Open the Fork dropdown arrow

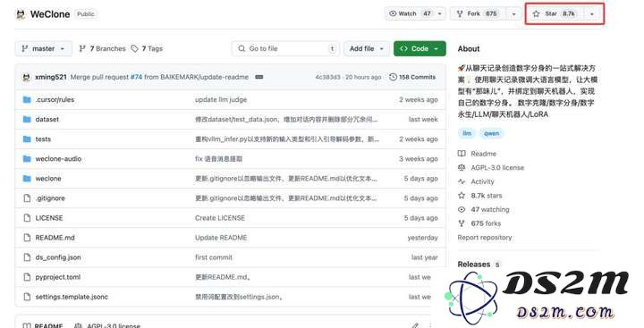pos(513,13)
